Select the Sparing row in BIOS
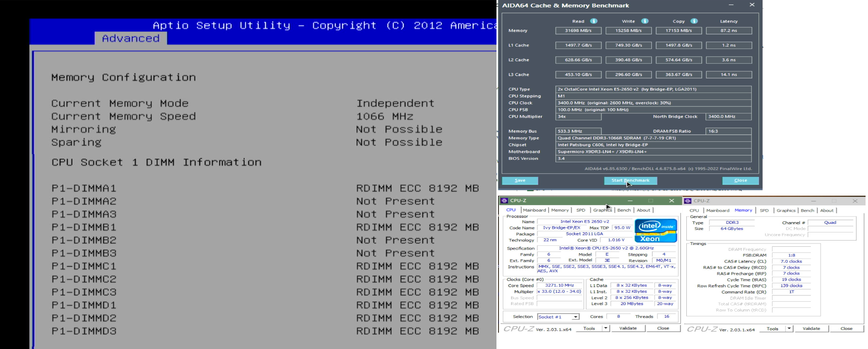 tap(247, 143)
